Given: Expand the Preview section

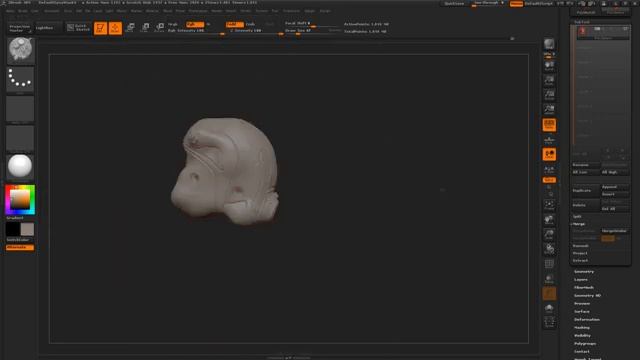Looking at the screenshot, I should (582, 304).
